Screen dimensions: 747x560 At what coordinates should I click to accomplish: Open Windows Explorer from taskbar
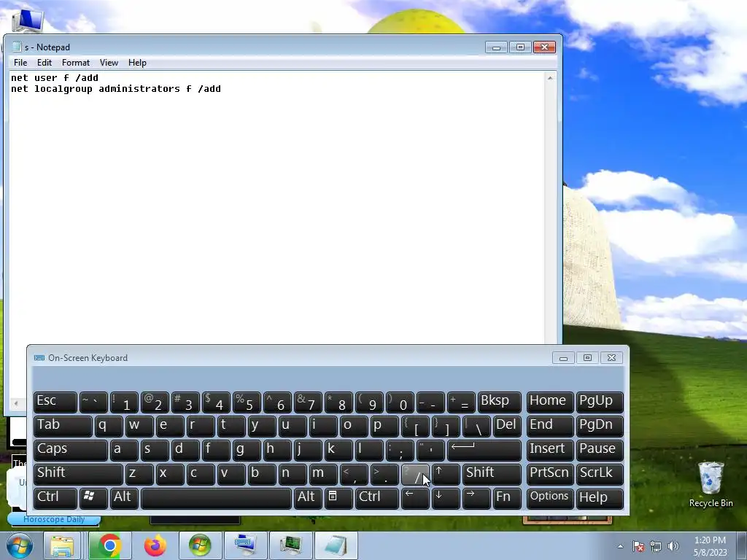coord(62,545)
